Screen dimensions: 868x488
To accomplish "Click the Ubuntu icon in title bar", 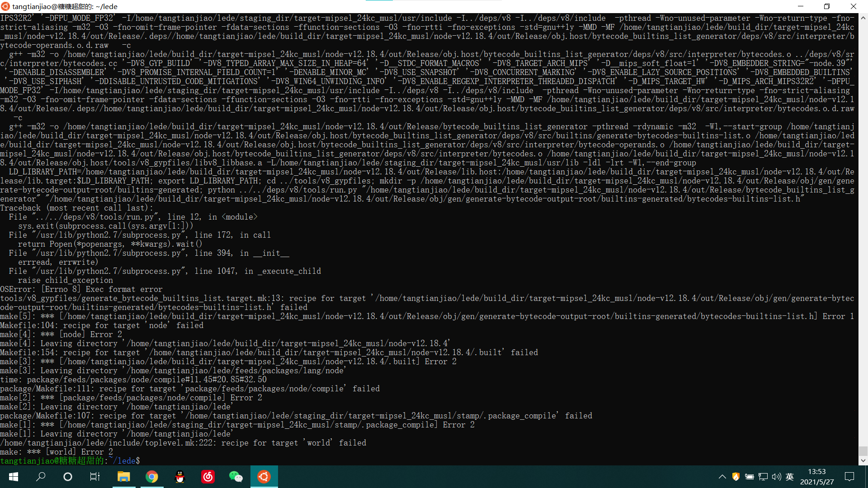I will (6, 6).
